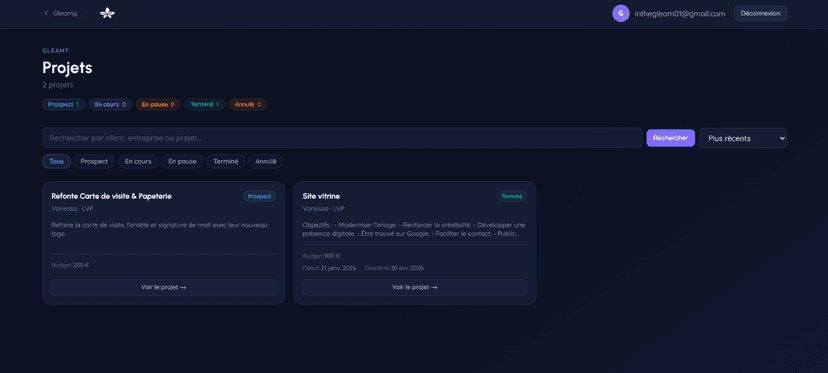This screenshot has width=828, height=373.
Task: Click the Gleamy flower logo icon
Action: pyautogui.click(x=107, y=13)
